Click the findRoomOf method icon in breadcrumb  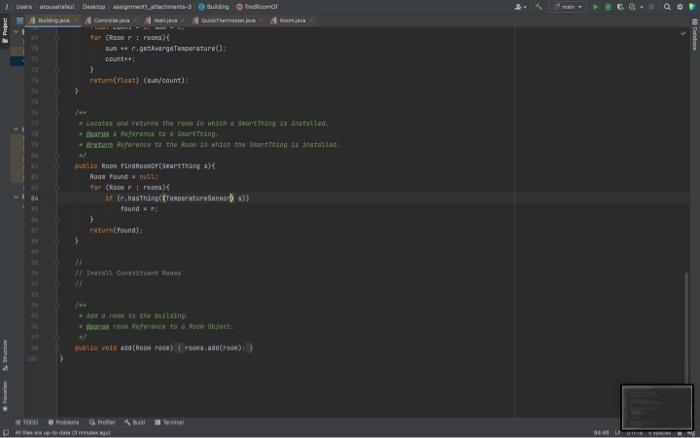(x=239, y=7)
